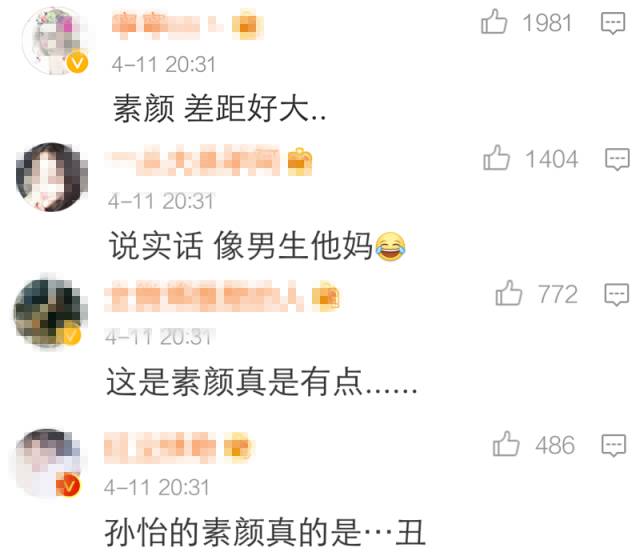Reply to the 1404-likes comment
The width and height of the screenshot is (640, 556).
(x=617, y=159)
